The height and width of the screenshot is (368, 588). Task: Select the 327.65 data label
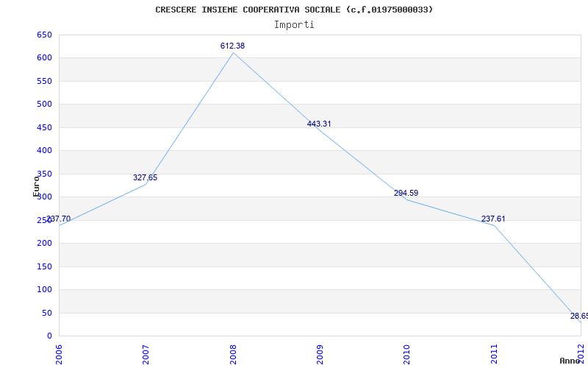pos(145,177)
